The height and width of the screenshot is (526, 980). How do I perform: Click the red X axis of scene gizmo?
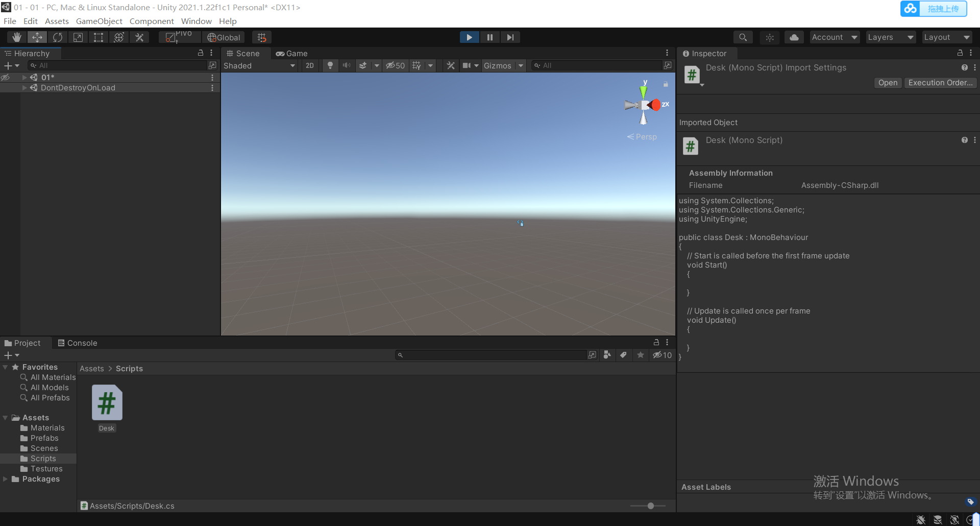pos(656,105)
